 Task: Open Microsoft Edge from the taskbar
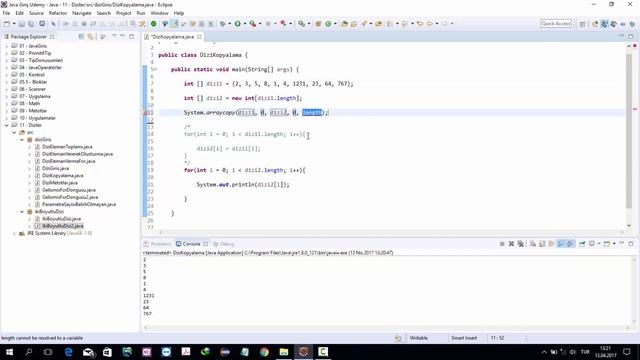pos(68,352)
